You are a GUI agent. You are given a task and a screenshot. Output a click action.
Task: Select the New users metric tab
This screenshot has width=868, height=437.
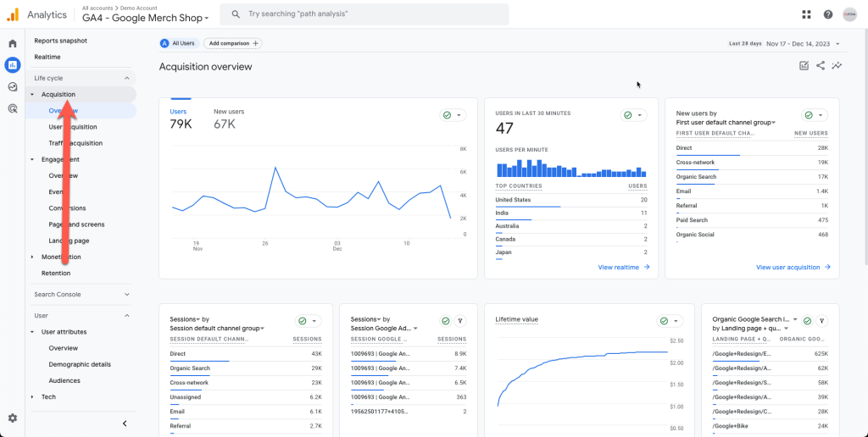tap(229, 119)
